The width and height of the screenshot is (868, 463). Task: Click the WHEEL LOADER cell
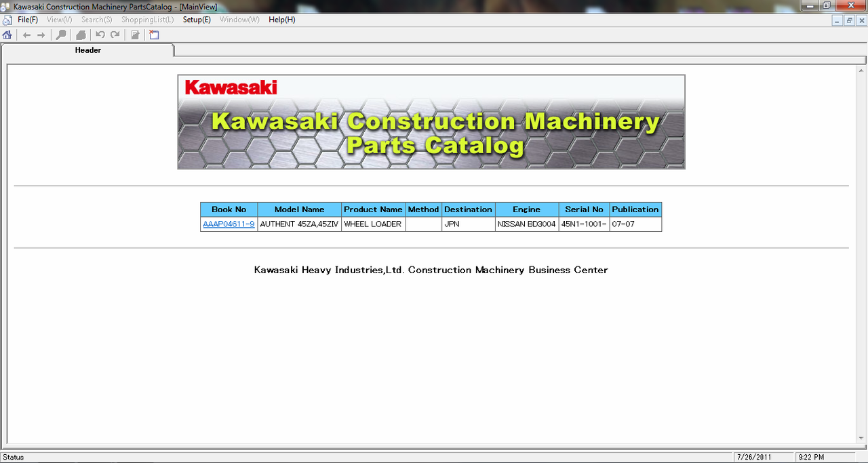[x=373, y=224]
